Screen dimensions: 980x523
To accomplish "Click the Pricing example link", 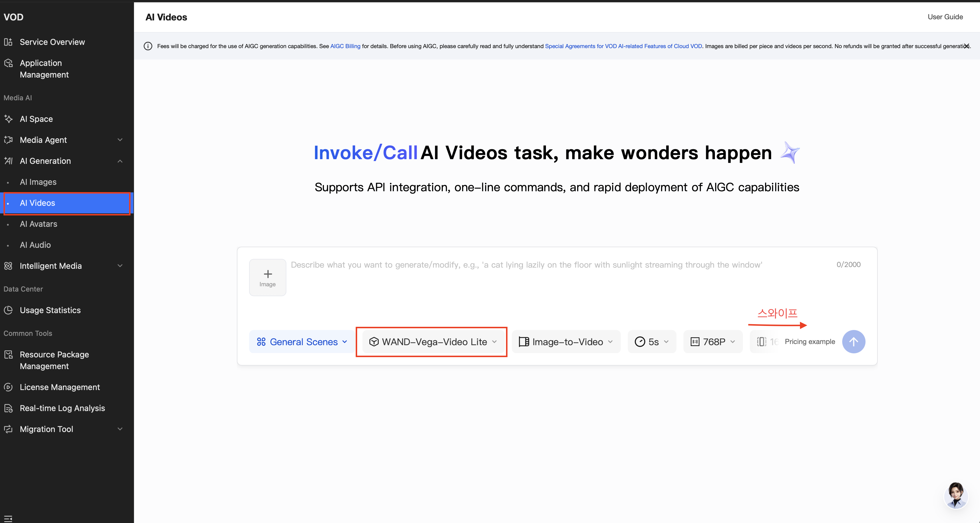I will point(810,341).
